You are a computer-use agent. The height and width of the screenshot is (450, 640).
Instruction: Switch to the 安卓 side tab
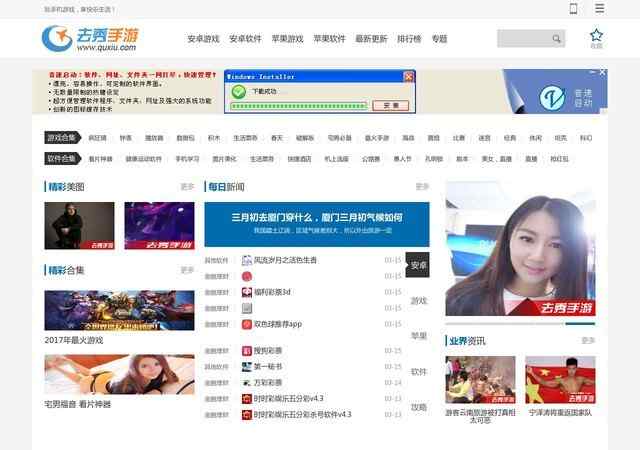[x=418, y=265]
